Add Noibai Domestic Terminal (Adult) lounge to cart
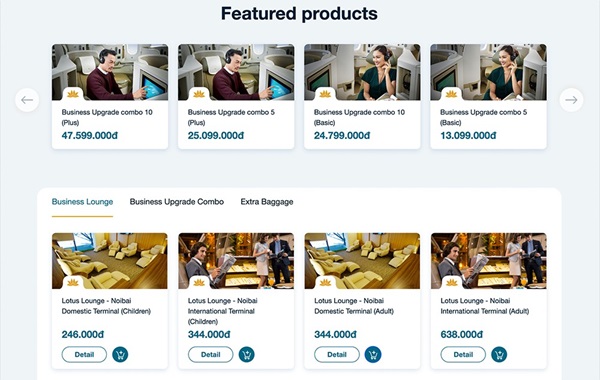 [373, 354]
